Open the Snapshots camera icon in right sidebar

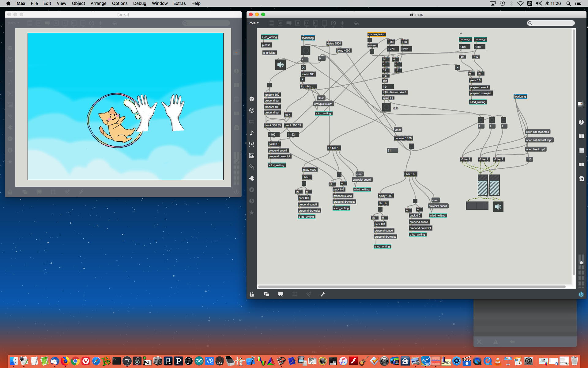coord(581,178)
